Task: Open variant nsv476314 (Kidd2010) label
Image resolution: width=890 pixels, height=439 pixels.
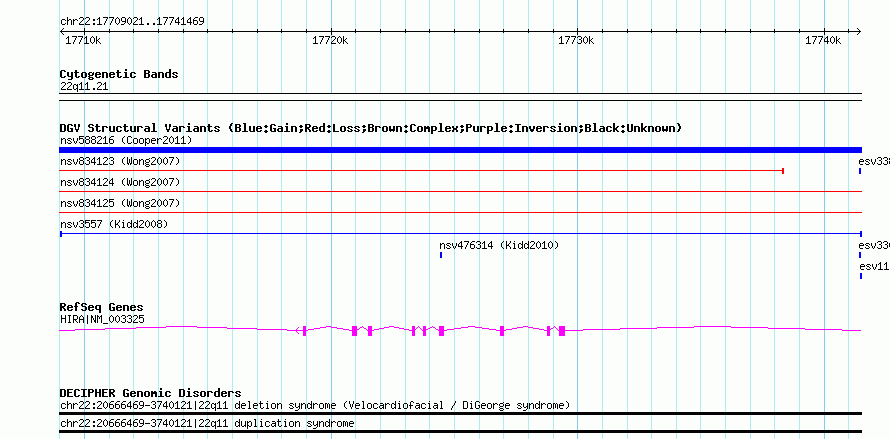Action: coord(499,245)
